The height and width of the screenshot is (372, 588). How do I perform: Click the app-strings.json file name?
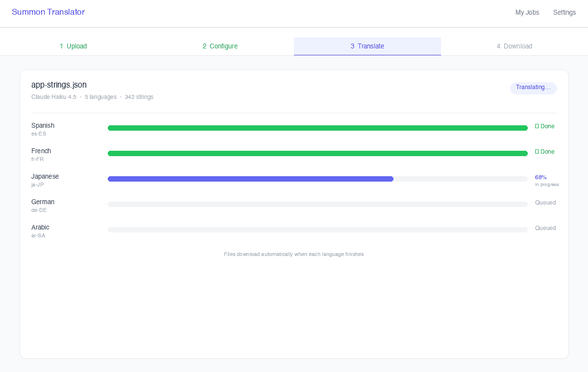coord(59,85)
